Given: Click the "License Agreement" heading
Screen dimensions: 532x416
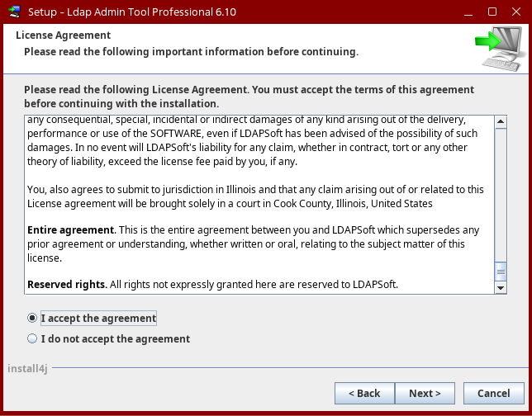Looking at the screenshot, I should 63,35.
